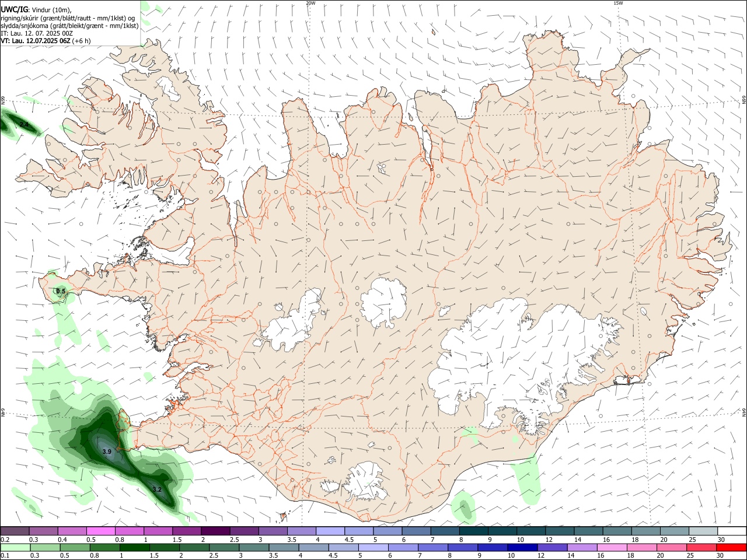Click the '0.2' label under the upper legend
Image resolution: width=747 pixels, height=560 pixels.
point(4,540)
